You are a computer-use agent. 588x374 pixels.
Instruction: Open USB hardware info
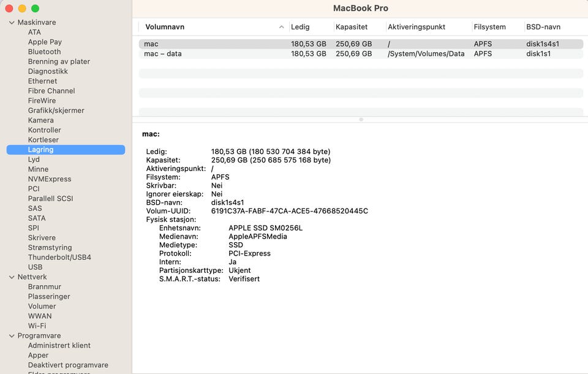coord(35,267)
